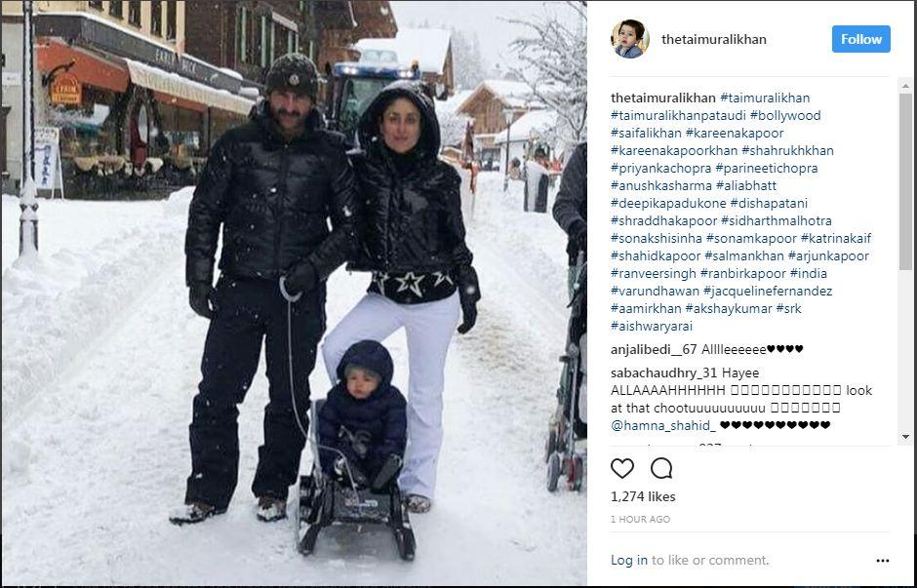Viewport: 917px width, 588px height.
Task: Open the #bollywood hashtag
Action: pyautogui.click(x=785, y=115)
